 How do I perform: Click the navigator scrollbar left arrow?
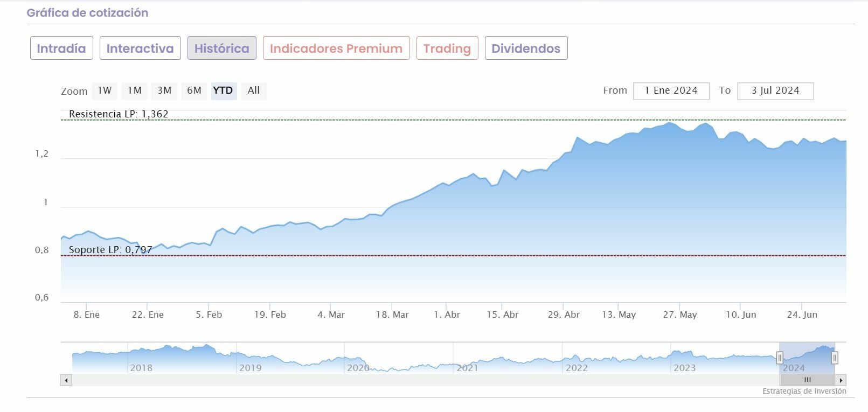pyautogui.click(x=66, y=380)
